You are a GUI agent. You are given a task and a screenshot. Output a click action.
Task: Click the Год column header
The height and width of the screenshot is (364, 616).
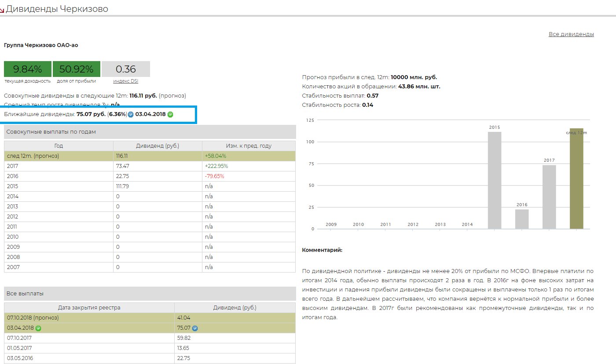point(59,146)
